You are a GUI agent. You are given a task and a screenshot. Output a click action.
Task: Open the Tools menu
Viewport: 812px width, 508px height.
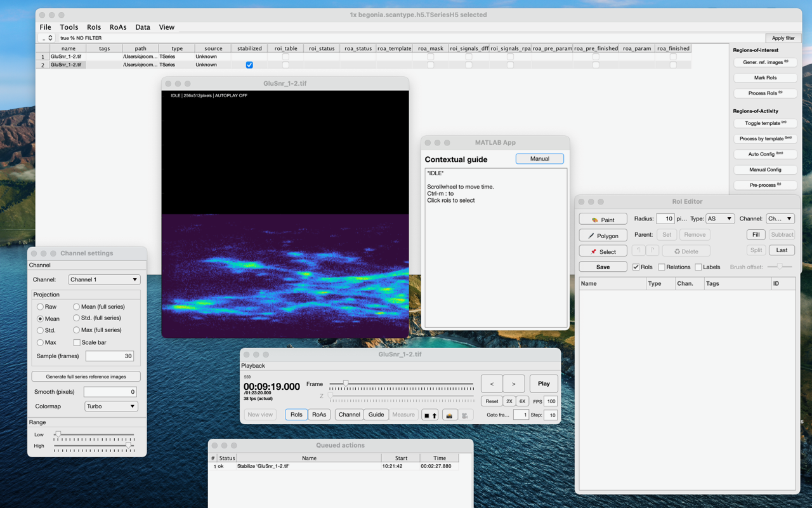(69, 27)
